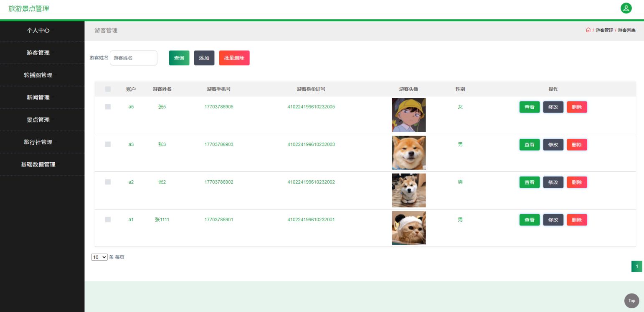This screenshot has height=312, width=644.
Task: Go to page 1 in pagination
Action: click(x=637, y=266)
